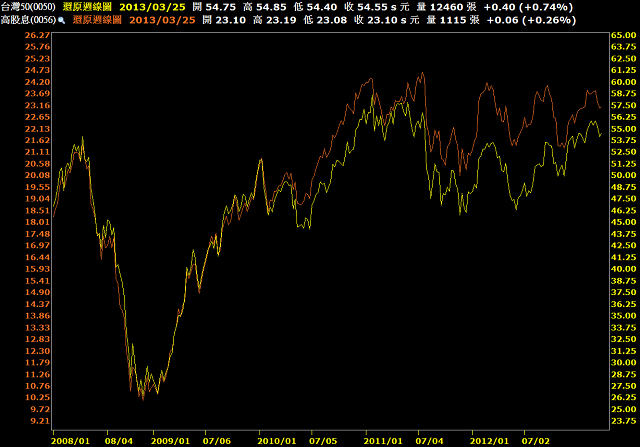Click the 2012/01 time axis label
This screenshot has width=640, height=447.
click(489, 441)
